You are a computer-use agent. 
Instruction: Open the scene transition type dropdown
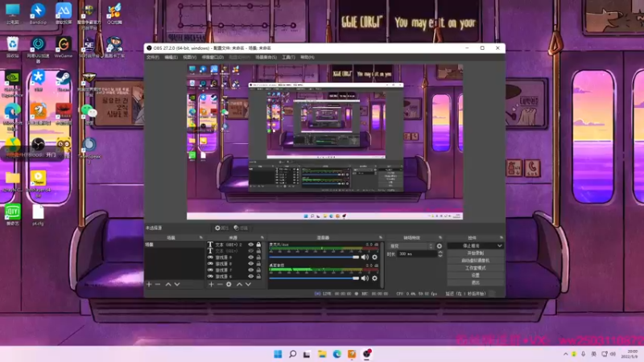(411, 246)
